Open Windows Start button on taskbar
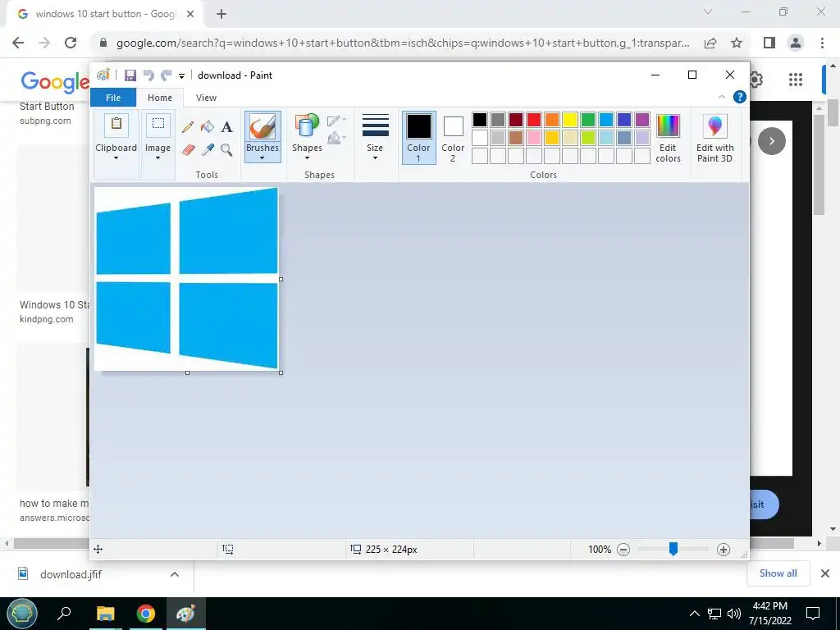 click(x=22, y=614)
